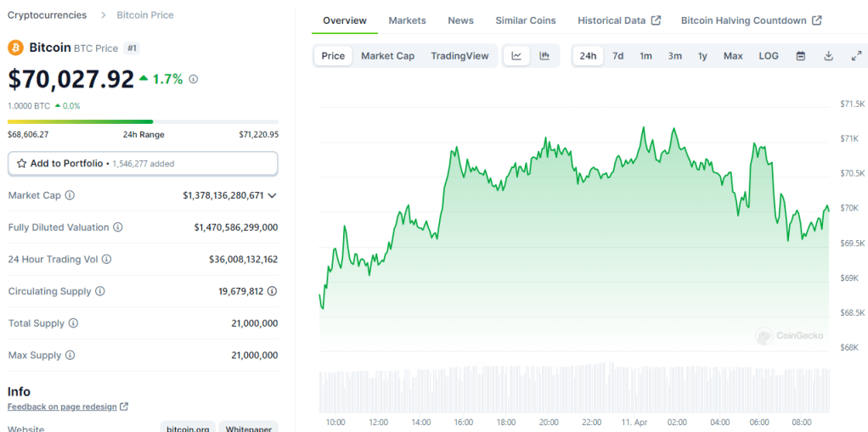Expand chart to fullscreen
This screenshot has height=432, width=868.
click(x=856, y=56)
